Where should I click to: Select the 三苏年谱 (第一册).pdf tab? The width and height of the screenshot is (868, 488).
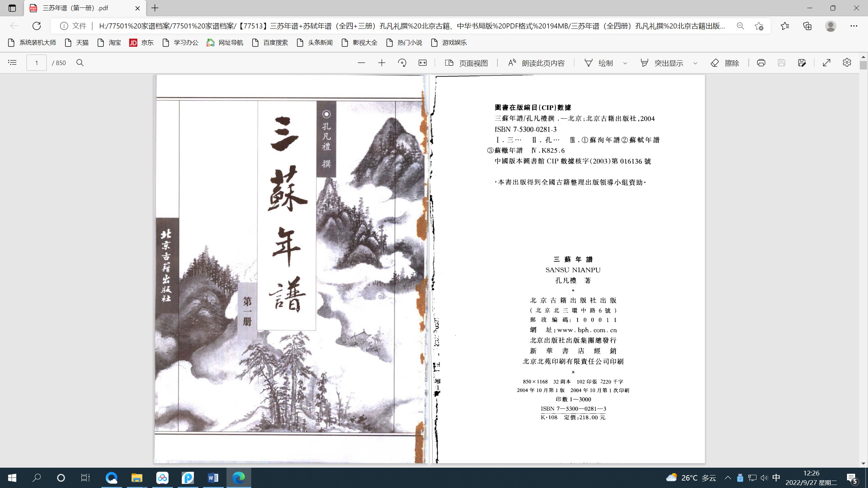(85, 8)
